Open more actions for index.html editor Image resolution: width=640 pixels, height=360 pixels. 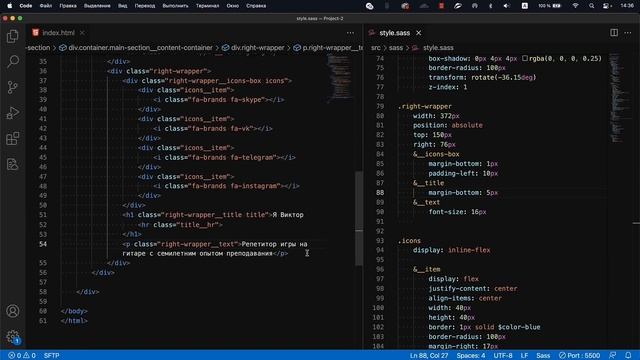350,33
